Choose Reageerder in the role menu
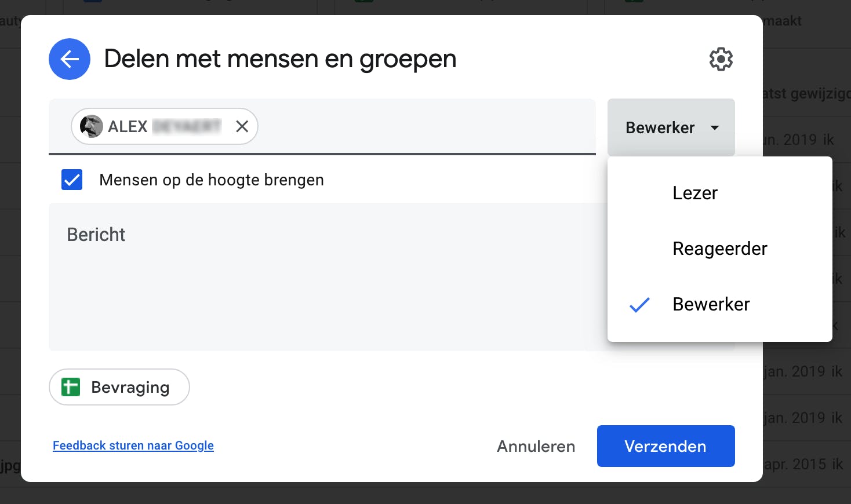The height and width of the screenshot is (504, 851). point(719,249)
